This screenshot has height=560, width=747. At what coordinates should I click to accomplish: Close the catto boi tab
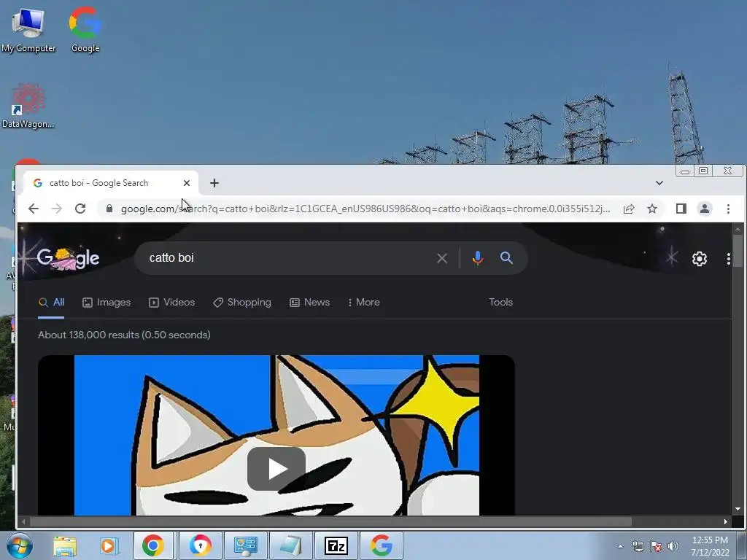pos(187,183)
